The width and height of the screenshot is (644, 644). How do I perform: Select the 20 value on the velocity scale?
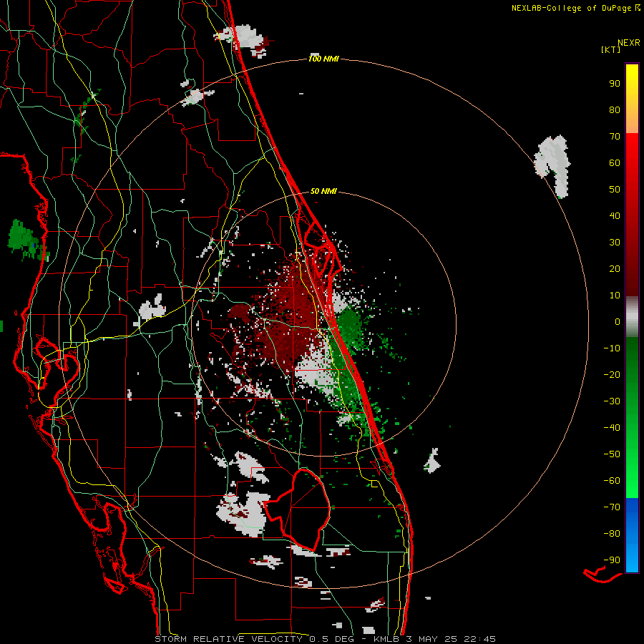[x=615, y=268]
